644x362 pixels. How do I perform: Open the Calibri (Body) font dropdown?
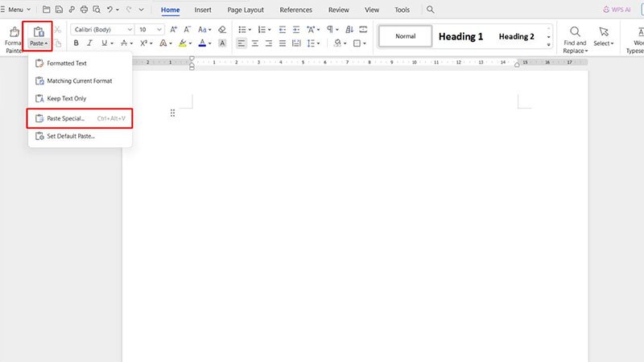[x=130, y=30]
